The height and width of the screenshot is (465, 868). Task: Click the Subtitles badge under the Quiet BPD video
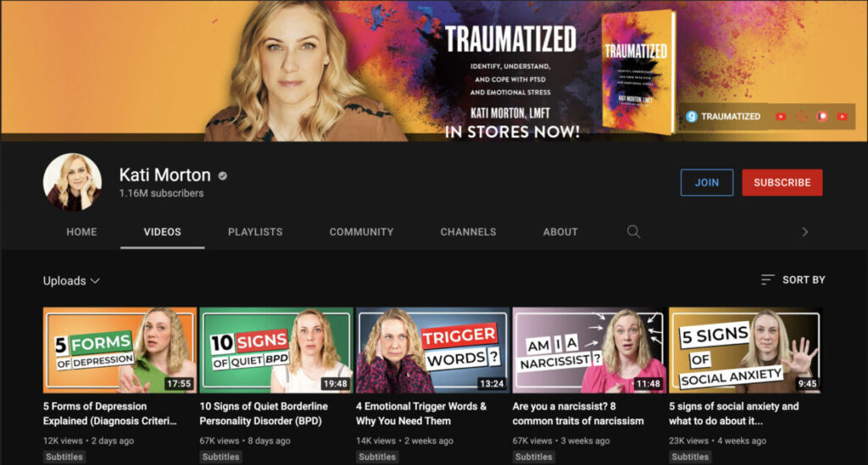click(x=221, y=457)
